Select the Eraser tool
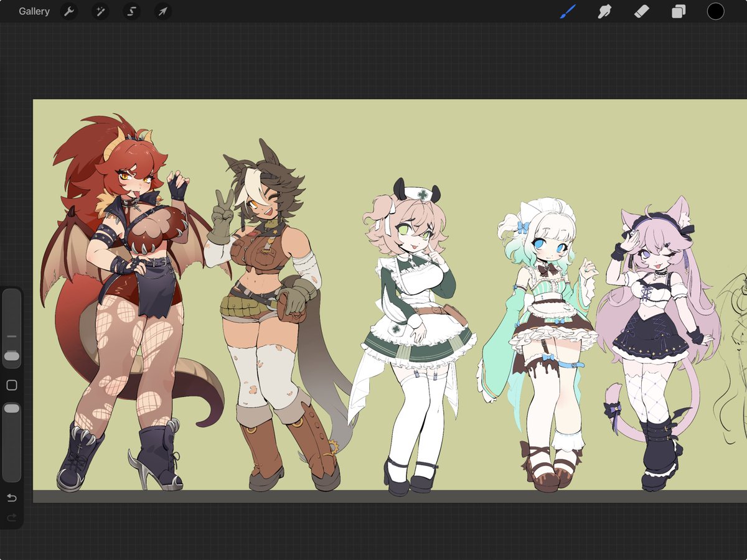 (x=641, y=11)
